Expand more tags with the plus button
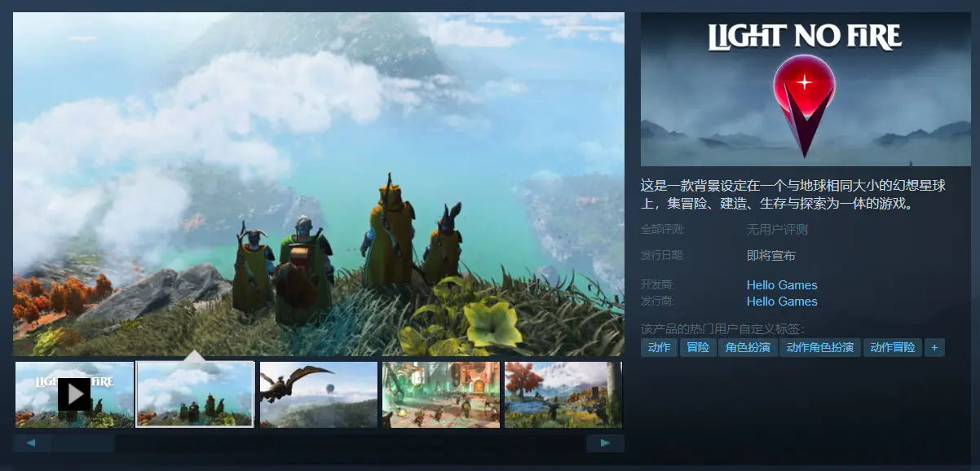The height and width of the screenshot is (471, 980). (x=934, y=348)
